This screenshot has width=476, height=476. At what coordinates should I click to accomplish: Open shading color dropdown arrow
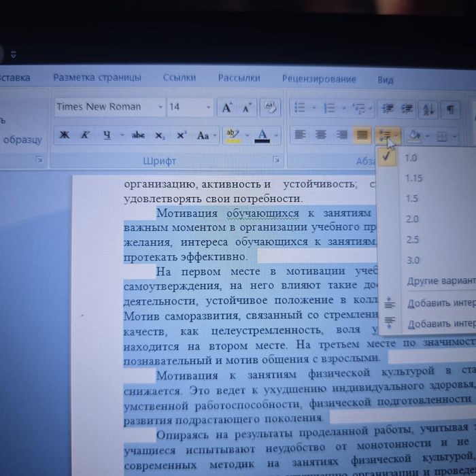(427, 136)
